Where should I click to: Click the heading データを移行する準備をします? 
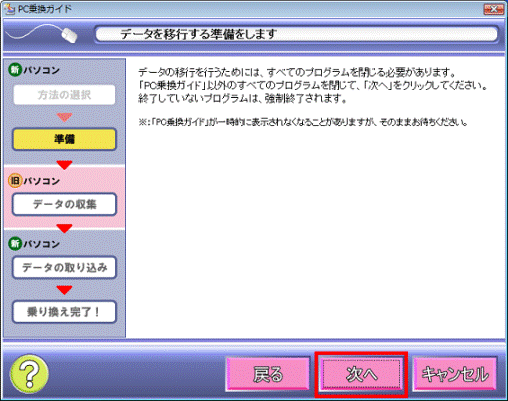tap(199, 34)
